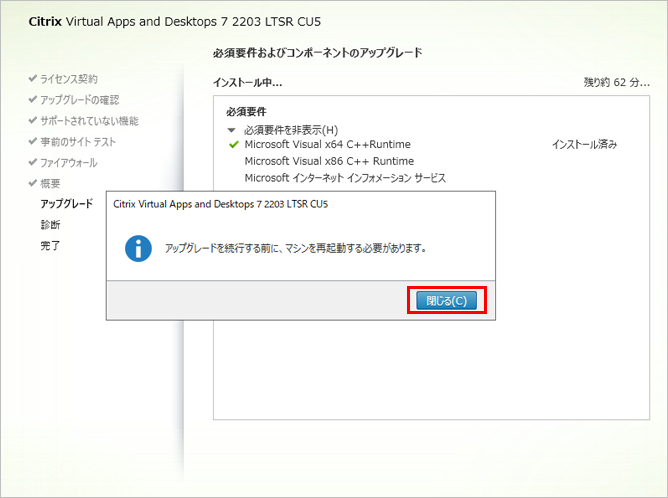
Task: Click checkmark icon next to サポートされていない機能
Action: [x=32, y=120]
